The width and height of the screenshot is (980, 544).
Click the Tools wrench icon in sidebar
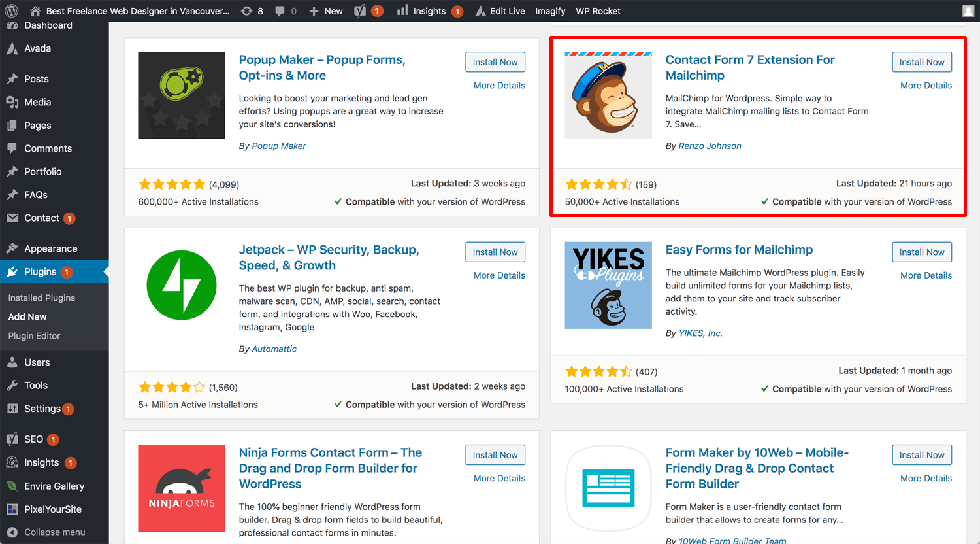pos(12,386)
